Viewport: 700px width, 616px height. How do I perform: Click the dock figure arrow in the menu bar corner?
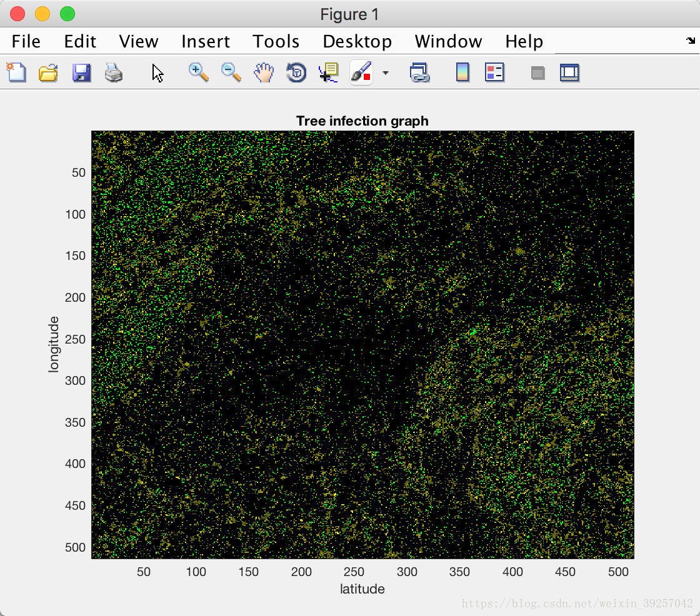(691, 41)
